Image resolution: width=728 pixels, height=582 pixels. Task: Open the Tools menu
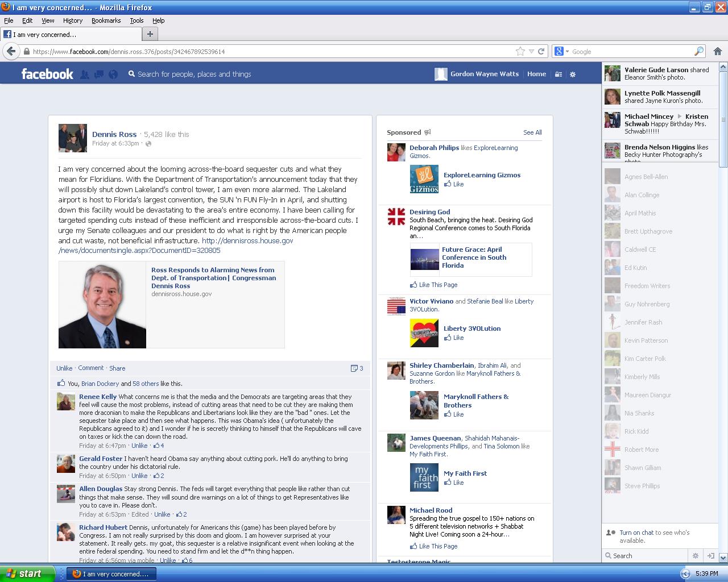pyautogui.click(x=136, y=20)
